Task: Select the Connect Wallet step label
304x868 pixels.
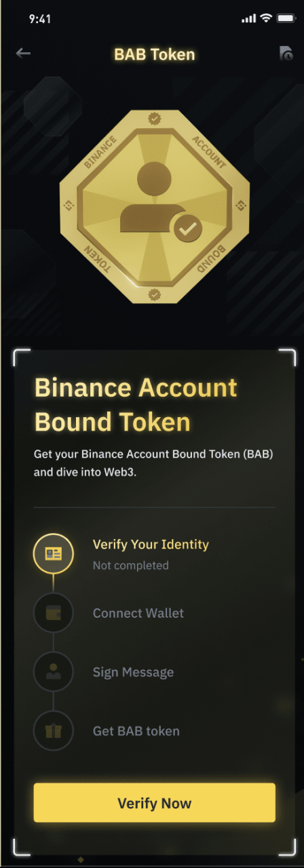Action: [x=138, y=613]
